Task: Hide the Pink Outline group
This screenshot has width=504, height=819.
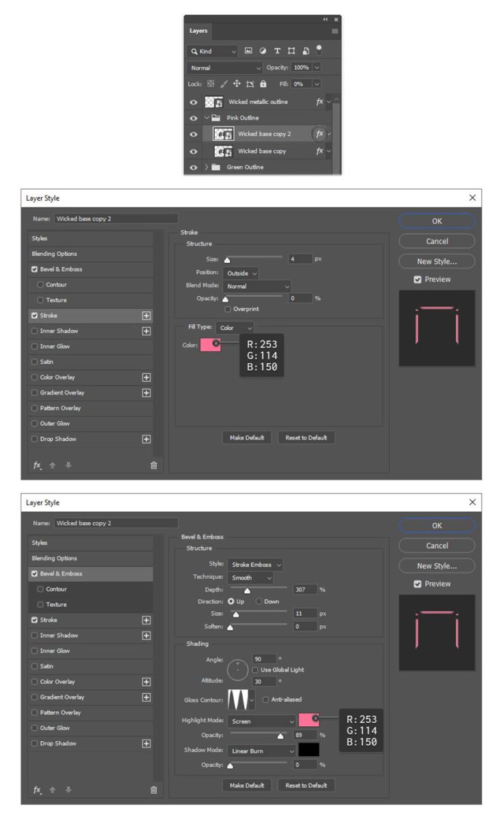Action: tap(193, 118)
